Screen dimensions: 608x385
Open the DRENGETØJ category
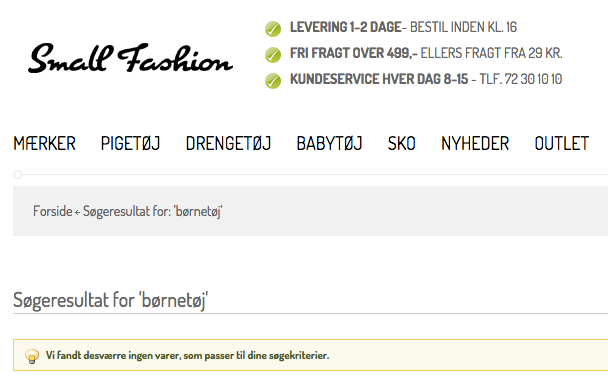228,144
